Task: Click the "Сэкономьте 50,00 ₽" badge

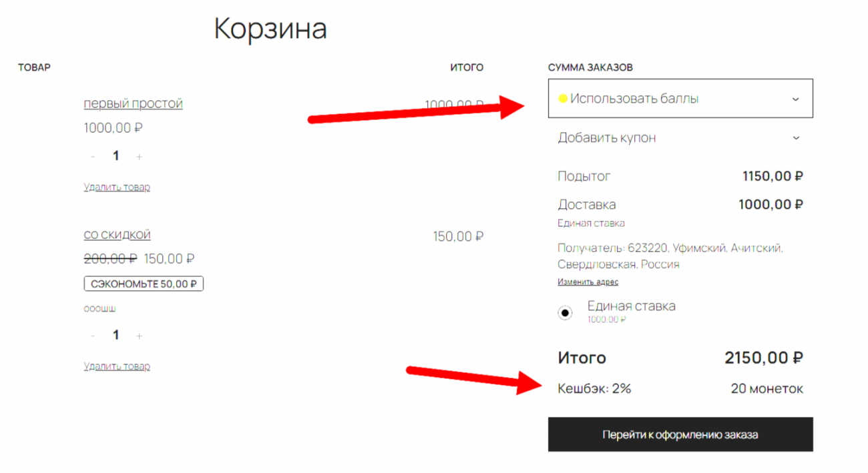Action: coord(144,284)
